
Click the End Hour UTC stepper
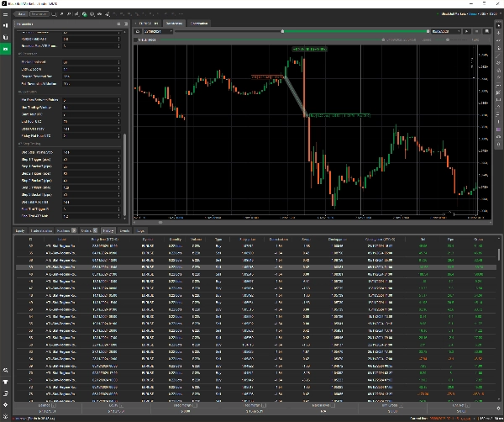coord(119,122)
